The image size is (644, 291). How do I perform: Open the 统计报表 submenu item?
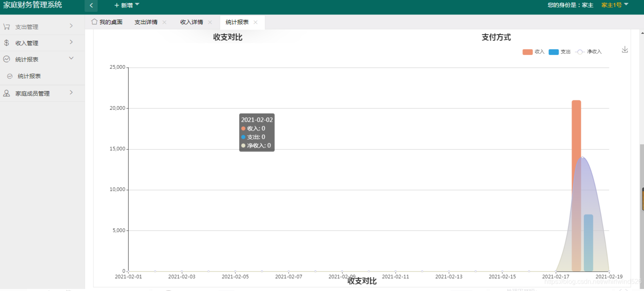(29, 76)
